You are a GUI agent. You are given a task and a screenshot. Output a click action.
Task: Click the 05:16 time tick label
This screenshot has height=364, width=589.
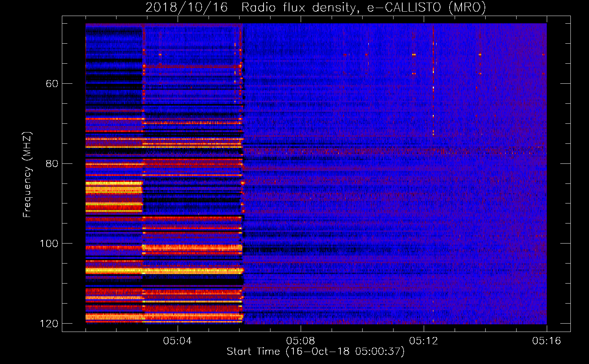[546, 341]
